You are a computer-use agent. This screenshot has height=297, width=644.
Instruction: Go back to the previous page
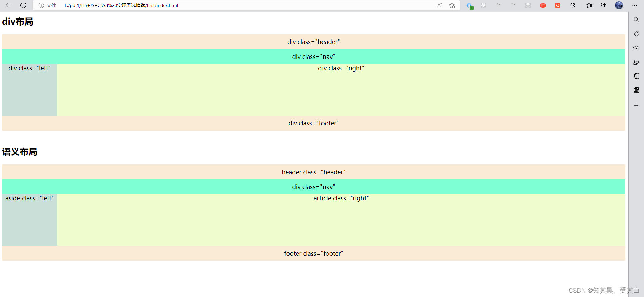pos(8,5)
